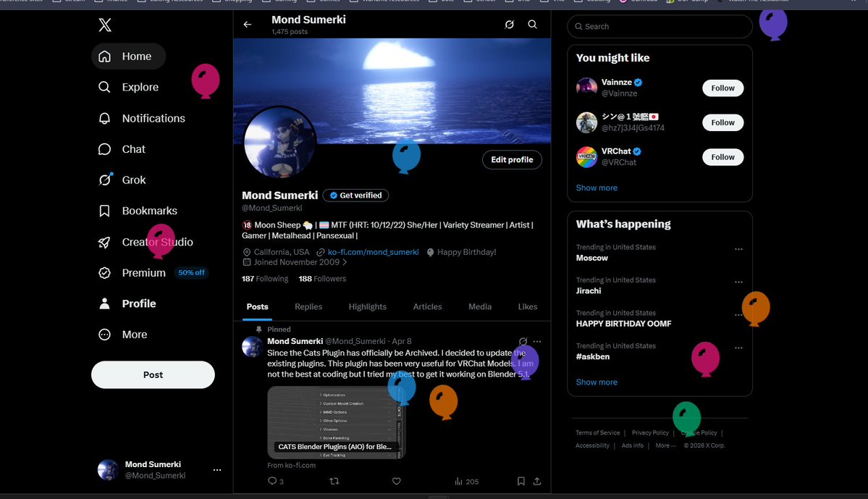This screenshot has height=499, width=868.
Task: Open the Bookmarks icon in sidebar
Action: (104, 211)
